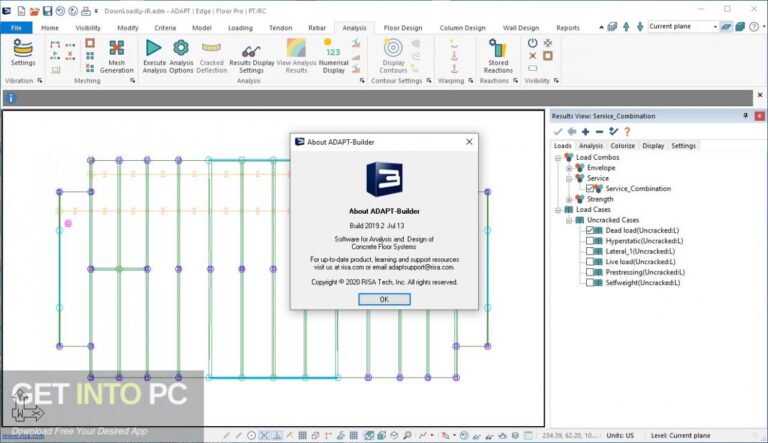The height and width of the screenshot is (443, 768).
Task: Close the About ADAPT-Builder dialog
Action: coord(469,142)
